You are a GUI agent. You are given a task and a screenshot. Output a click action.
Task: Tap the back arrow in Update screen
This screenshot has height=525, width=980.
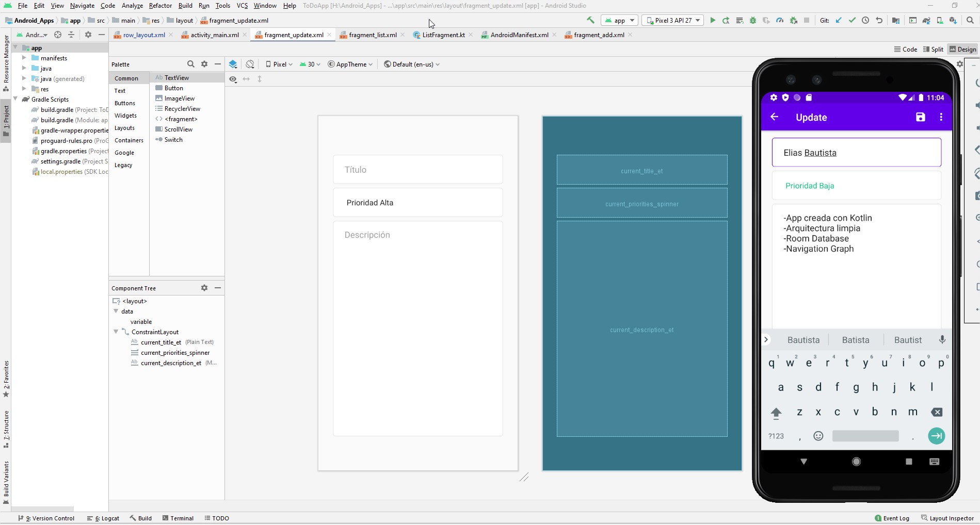774,117
